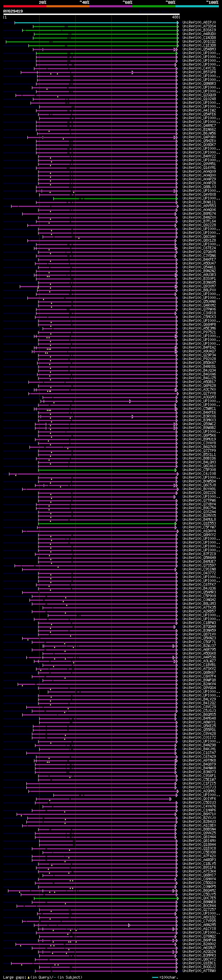Screen dimensions: 222x980
Task: Click the green alignment bar for C5P308
Action: pos(108,470)
